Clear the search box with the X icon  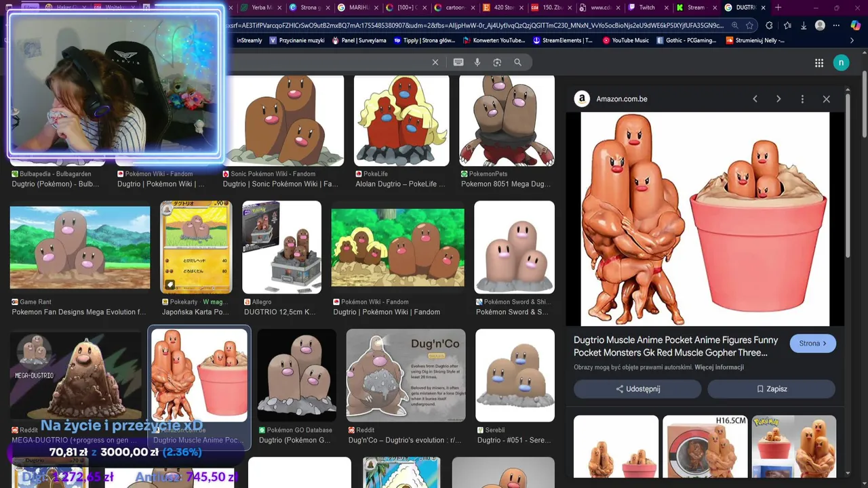[x=435, y=62]
